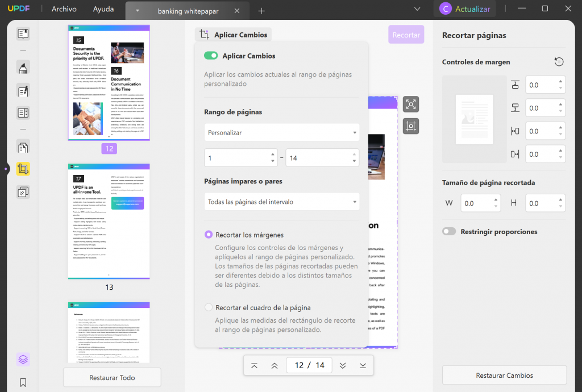
Task: Click the fit-to-screen icon beside the page
Action: [x=411, y=104]
